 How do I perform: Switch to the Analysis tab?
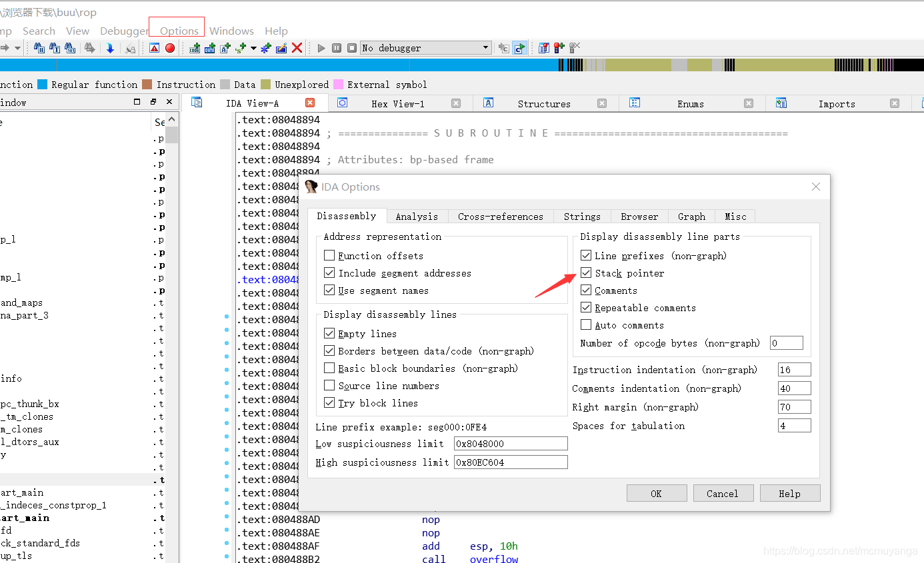417,216
